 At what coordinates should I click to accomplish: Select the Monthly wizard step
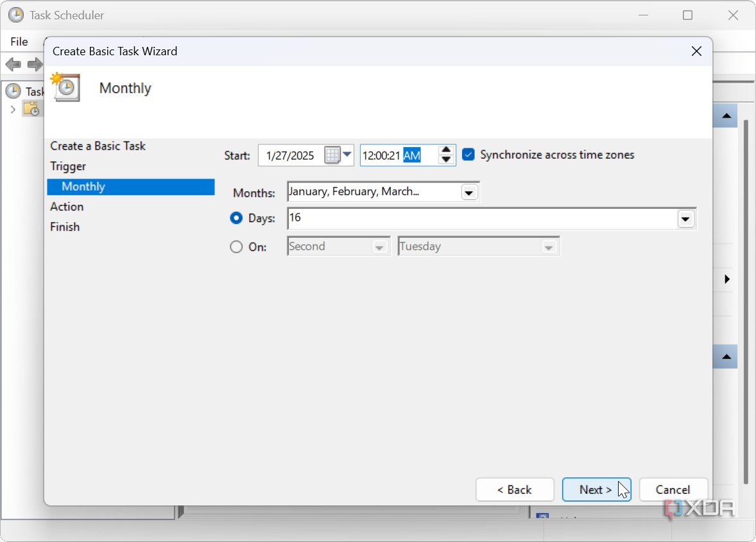pyautogui.click(x=131, y=187)
